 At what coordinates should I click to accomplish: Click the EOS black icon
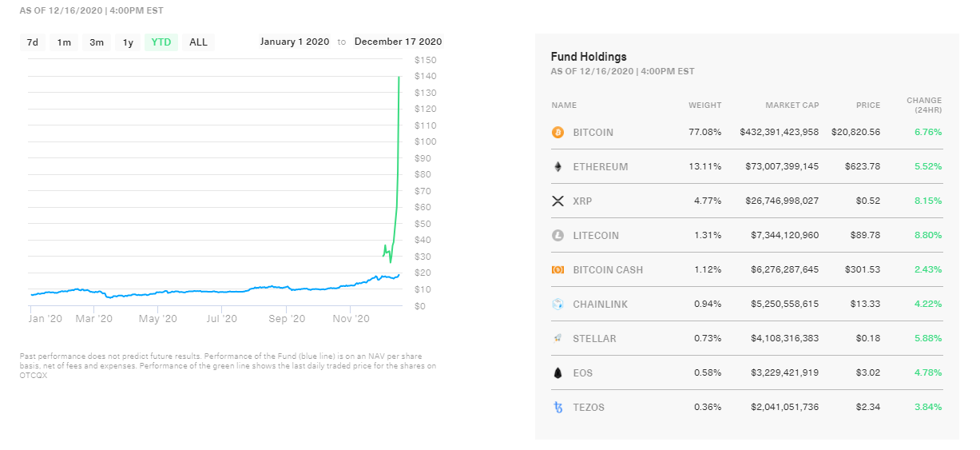point(557,372)
